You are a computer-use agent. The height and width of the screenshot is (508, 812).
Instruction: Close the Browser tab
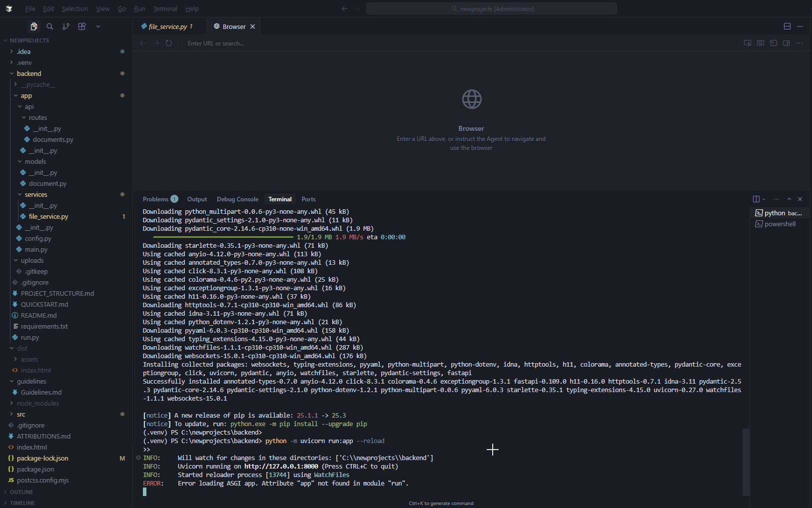coord(253,27)
